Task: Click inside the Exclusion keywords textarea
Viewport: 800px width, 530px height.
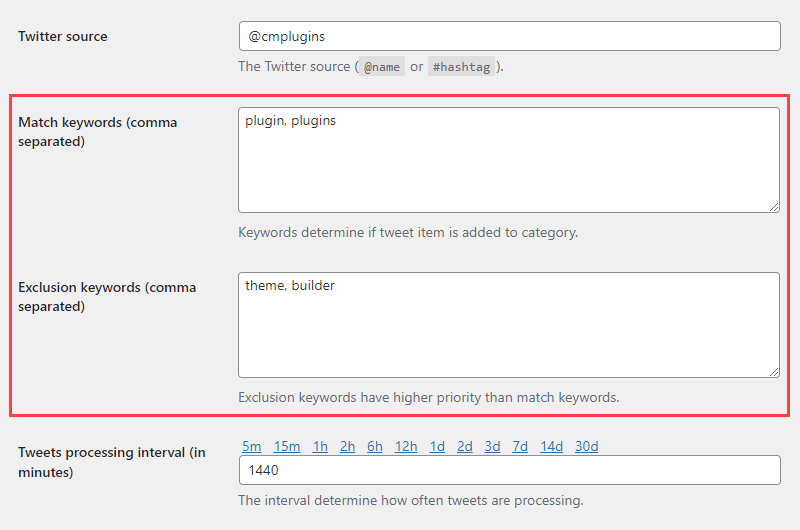Action: coord(509,325)
